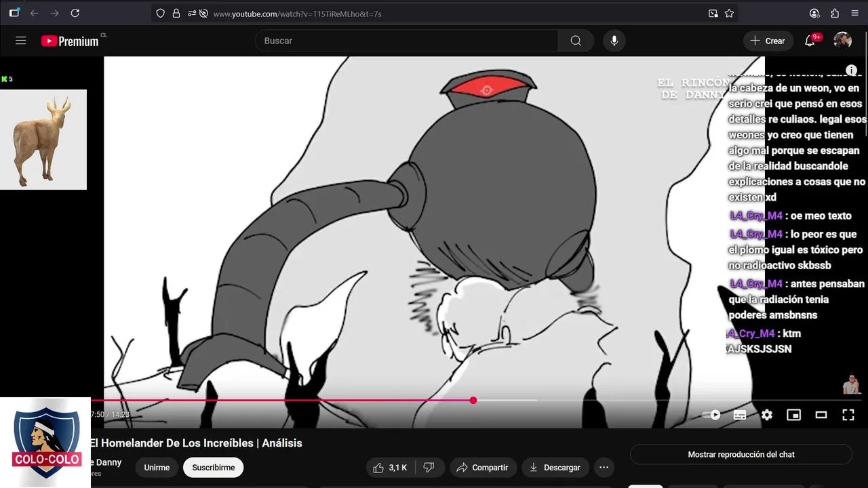Click the Colo-Colo crest overlay image

45,443
